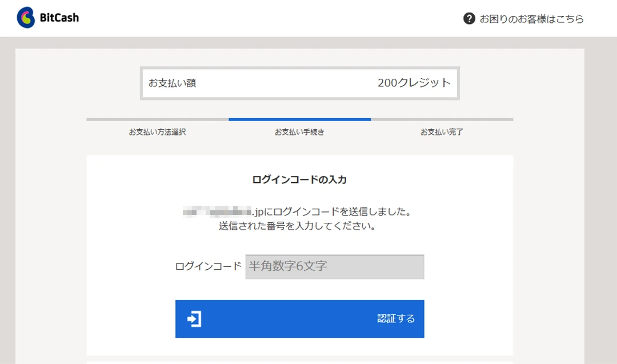This screenshot has height=364, width=617.
Task: Click the 送信された番号を入力してください instruction text
Action: 297,226
